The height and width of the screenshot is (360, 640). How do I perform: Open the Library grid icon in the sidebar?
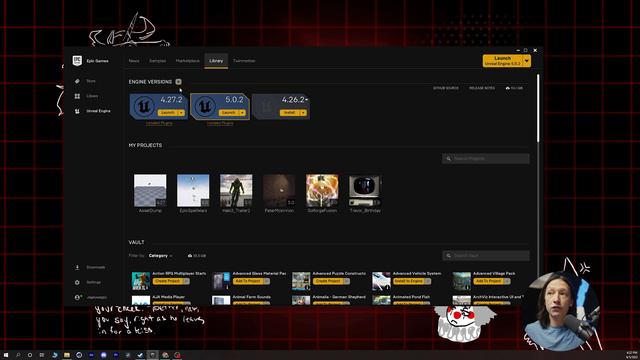[x=77, y=96]
